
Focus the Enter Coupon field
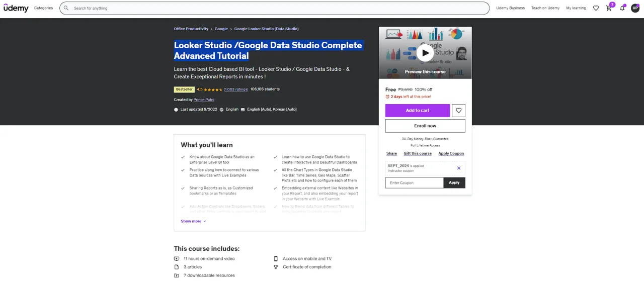point(415,182)
